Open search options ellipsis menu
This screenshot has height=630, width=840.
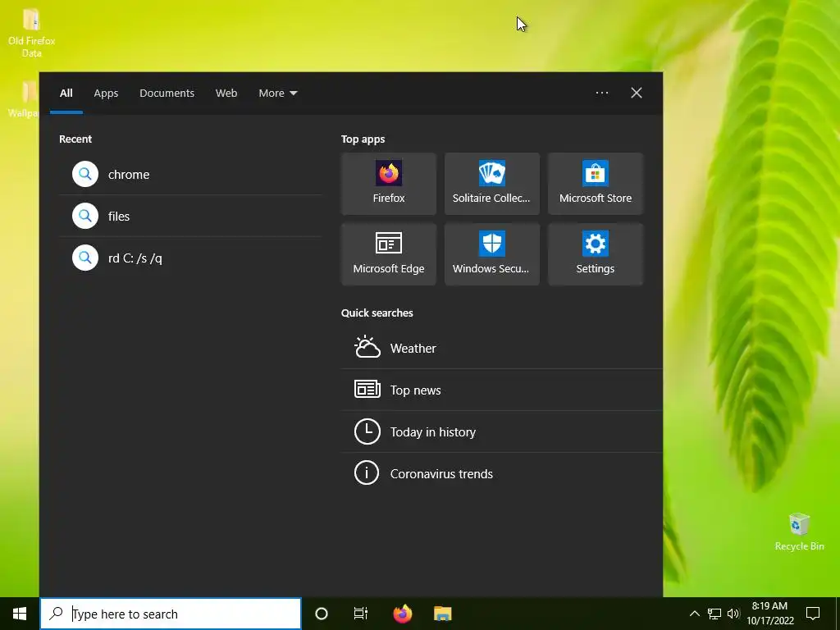601,93
